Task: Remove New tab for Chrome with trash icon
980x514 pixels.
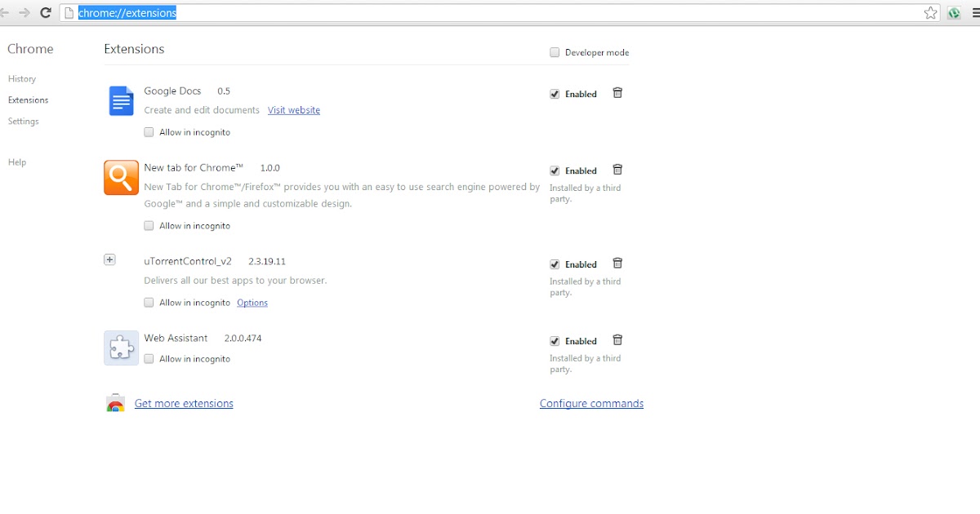Action: pos(617,170)
